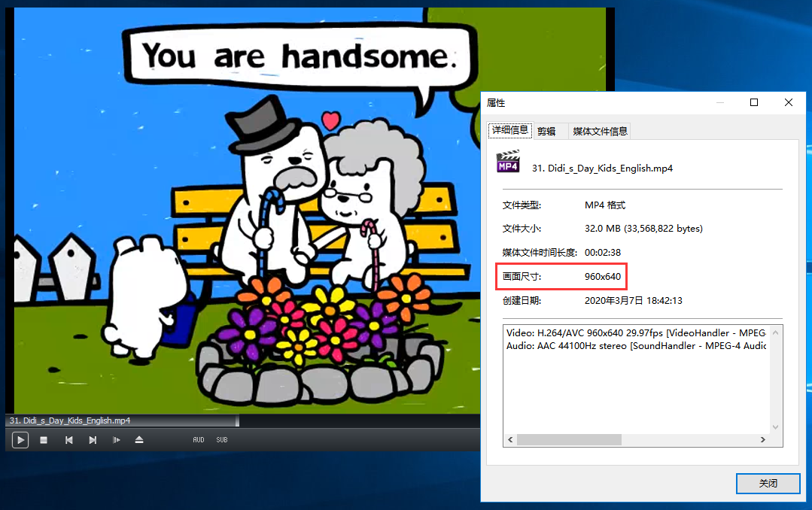Click the MP4 格式 file type value
This screenshot has height=510, width=812.
[x=605, y=205]
